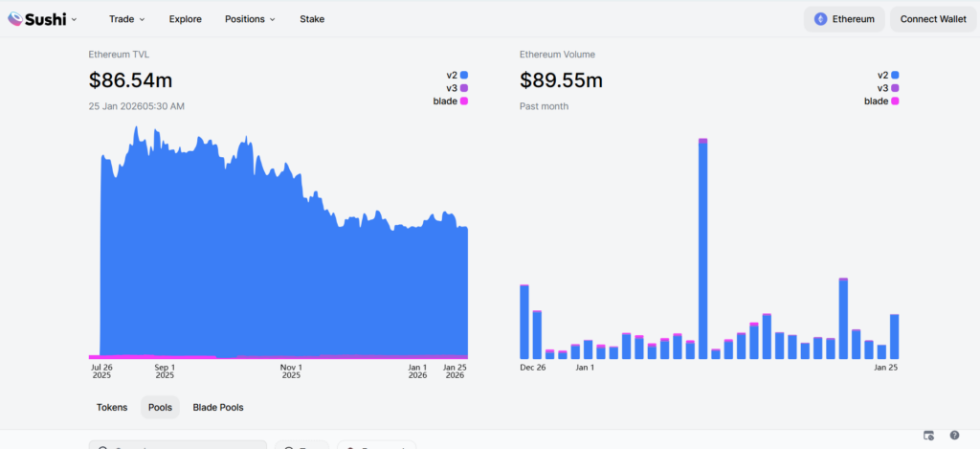
Task: Go to the Explore page
Action: pyautogui.click(x=185, y=19)
